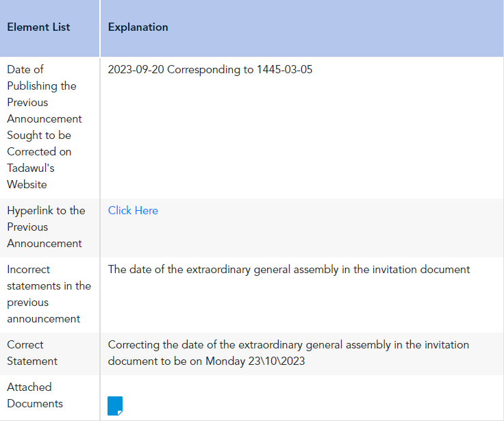Select the 'Attached Documents' row label
Viewport: 504px width, 421px height.
pyautogui.click(x=35, y=395)
